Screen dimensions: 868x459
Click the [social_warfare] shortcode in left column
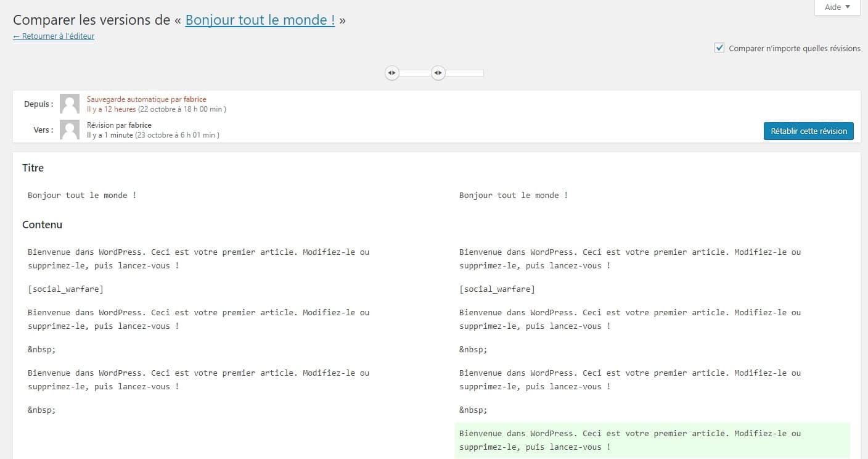pos(65,289)
